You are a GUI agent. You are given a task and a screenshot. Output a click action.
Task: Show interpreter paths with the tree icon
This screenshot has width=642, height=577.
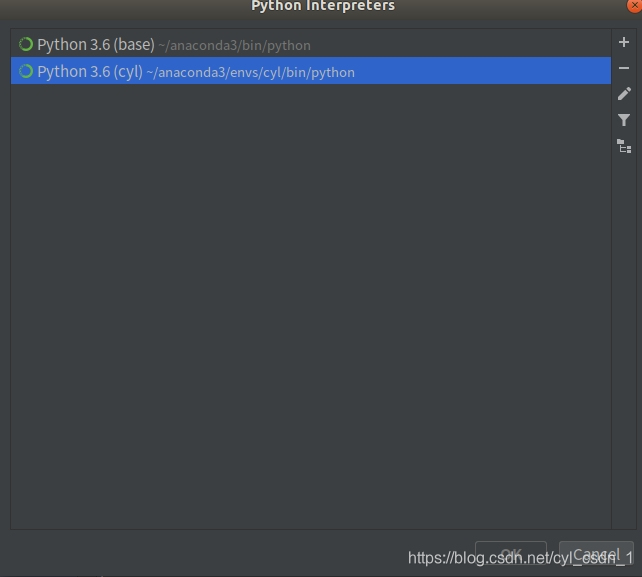(x=624, y=146)
